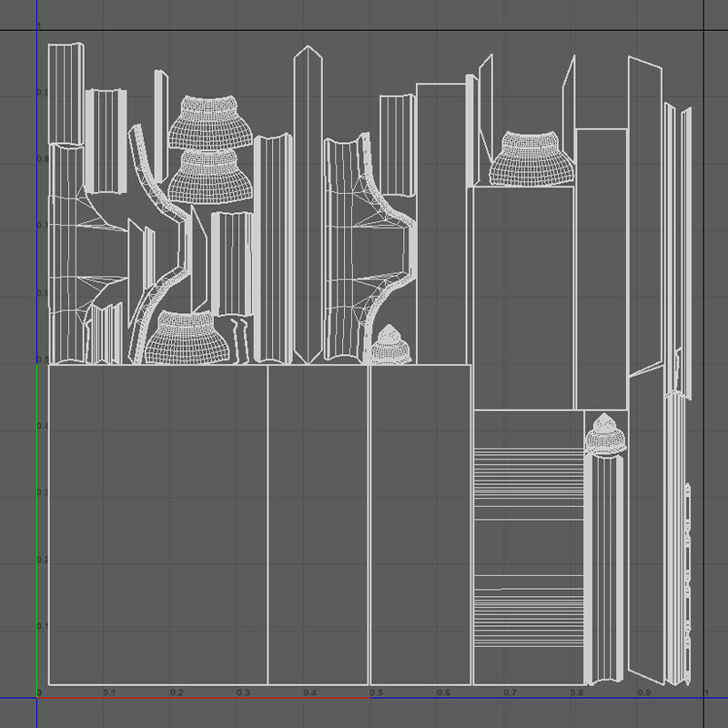
Task: Click the '0.8' label on the vertical axis
Action: (43, 158)
